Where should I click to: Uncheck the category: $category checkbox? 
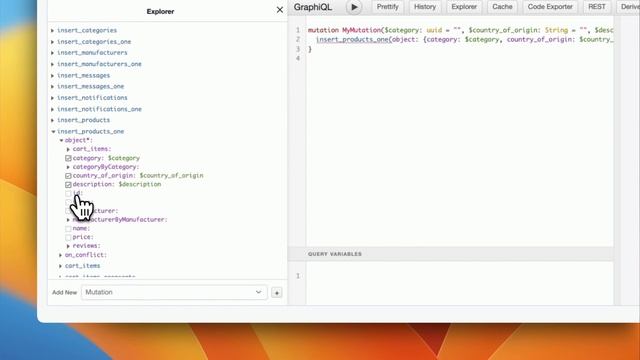click(68, 158)
